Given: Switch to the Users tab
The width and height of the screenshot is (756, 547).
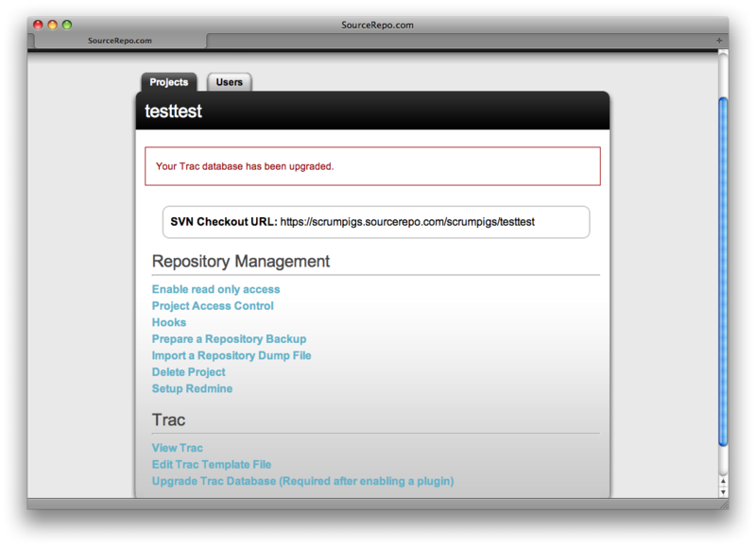Looking at the screenshot, I should (x=229, y=82).
